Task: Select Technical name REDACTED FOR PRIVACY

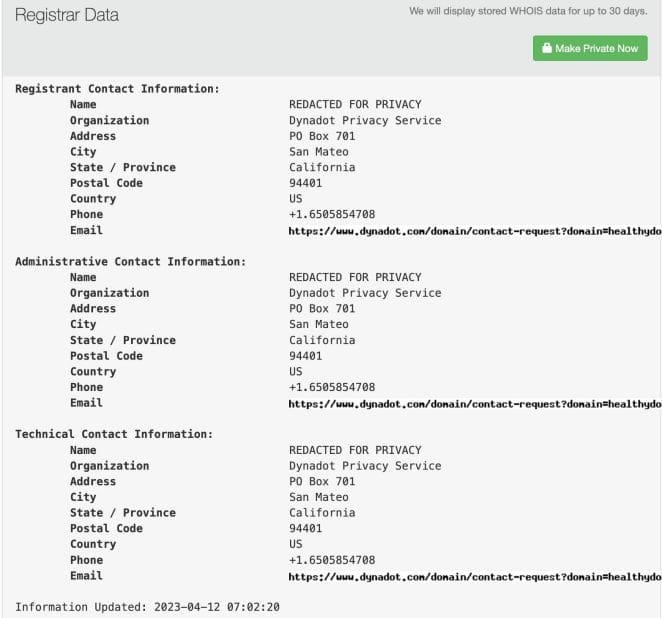Action: (x=355, y=450)
